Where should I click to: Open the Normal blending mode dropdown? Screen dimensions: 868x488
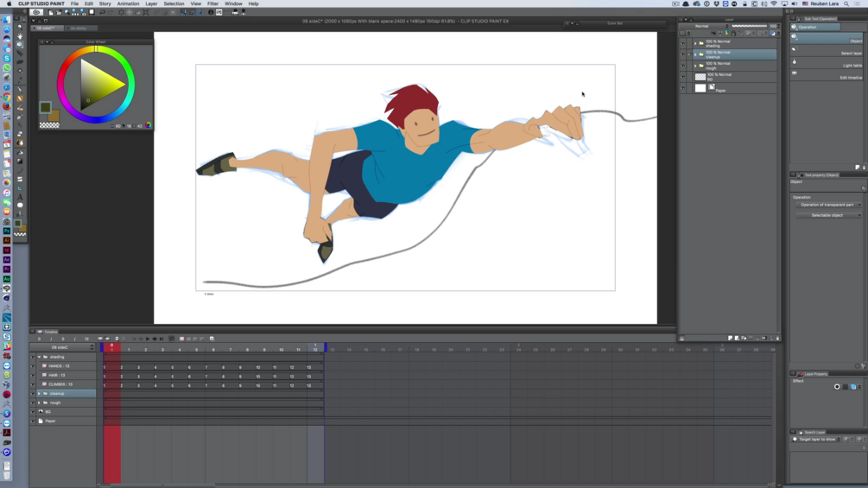[x=704, y=26]
